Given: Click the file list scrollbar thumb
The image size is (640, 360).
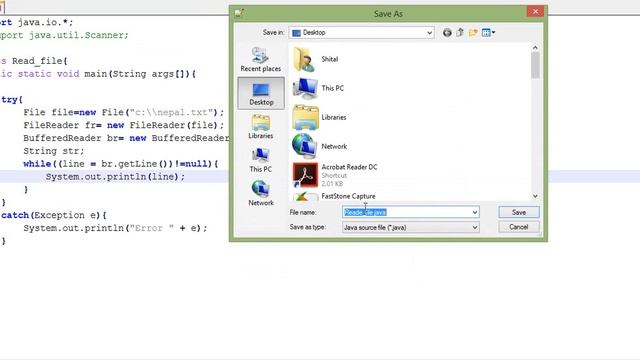Looking at the screenshot, I should point(535,65).
